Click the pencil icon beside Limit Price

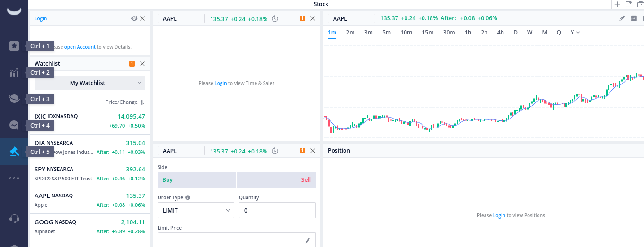(308, 240)
